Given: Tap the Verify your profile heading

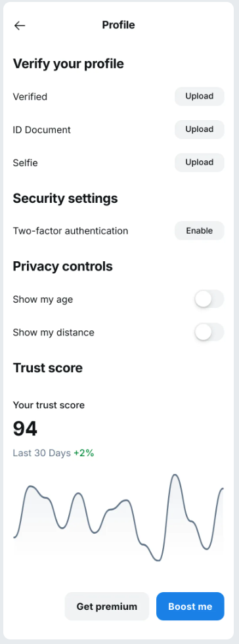Looking at the screenshot, I should pos(68,64).
